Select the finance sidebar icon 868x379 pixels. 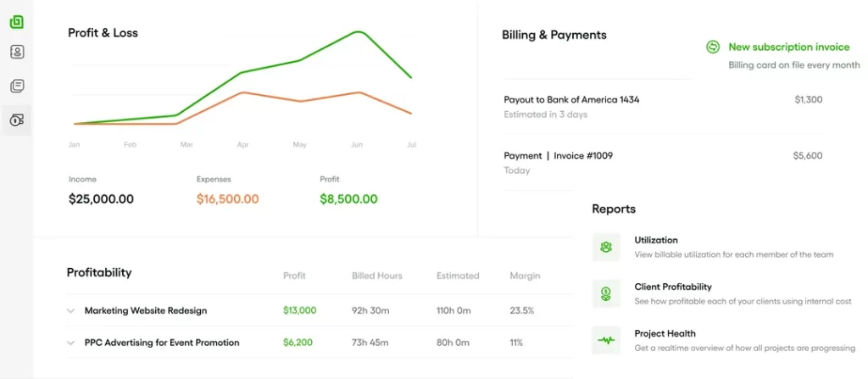17,120
